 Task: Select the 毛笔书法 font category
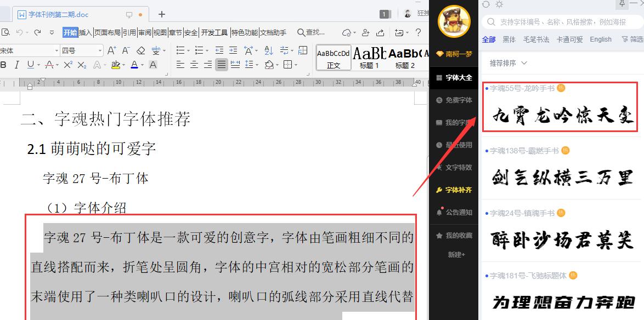536,39
